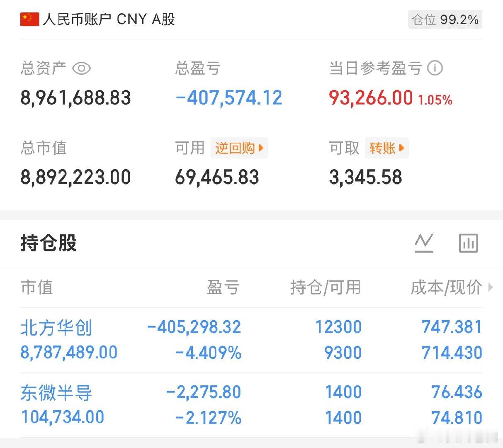
Task: Switch holdings to line chart view
Action: click(x=424, y=243)
